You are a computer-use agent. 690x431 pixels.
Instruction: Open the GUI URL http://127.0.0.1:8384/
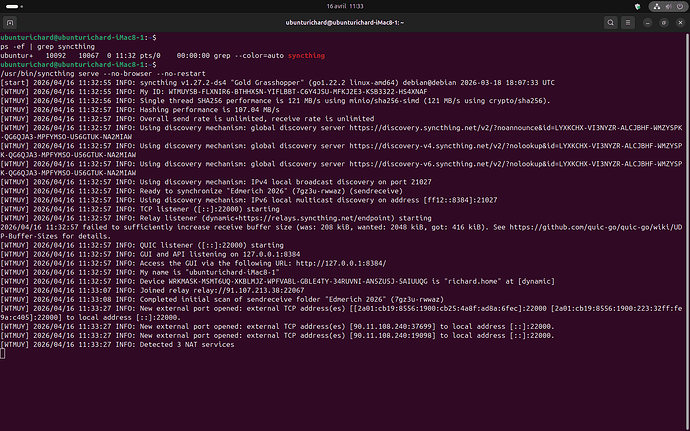pyautogui.click(x=341, y=263)
